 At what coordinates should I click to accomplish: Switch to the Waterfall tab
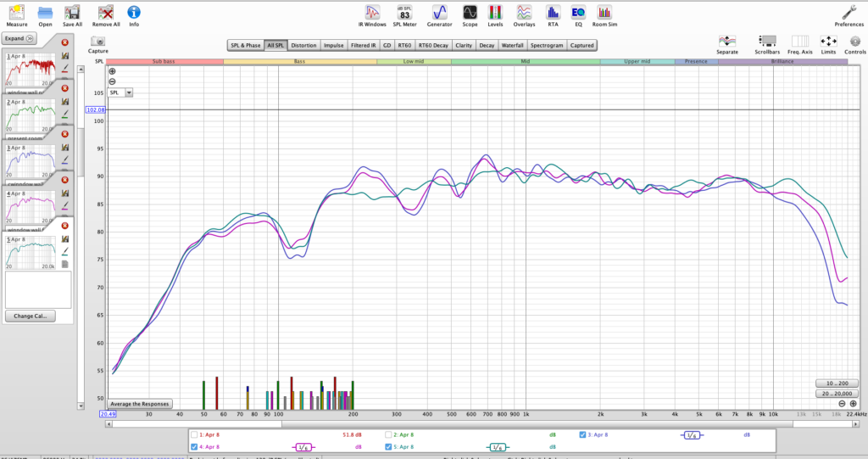coord(512,45)
